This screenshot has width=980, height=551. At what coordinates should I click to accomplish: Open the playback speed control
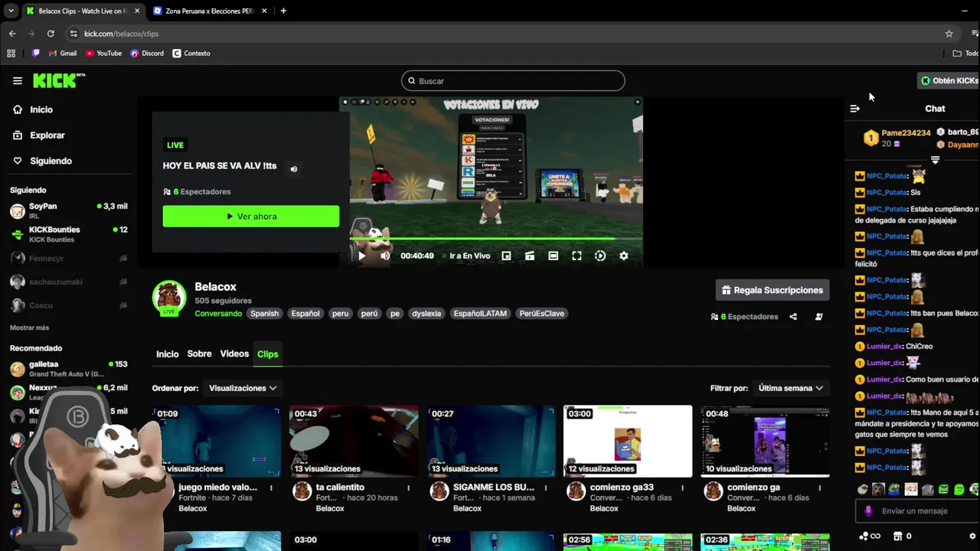point(600,256)
